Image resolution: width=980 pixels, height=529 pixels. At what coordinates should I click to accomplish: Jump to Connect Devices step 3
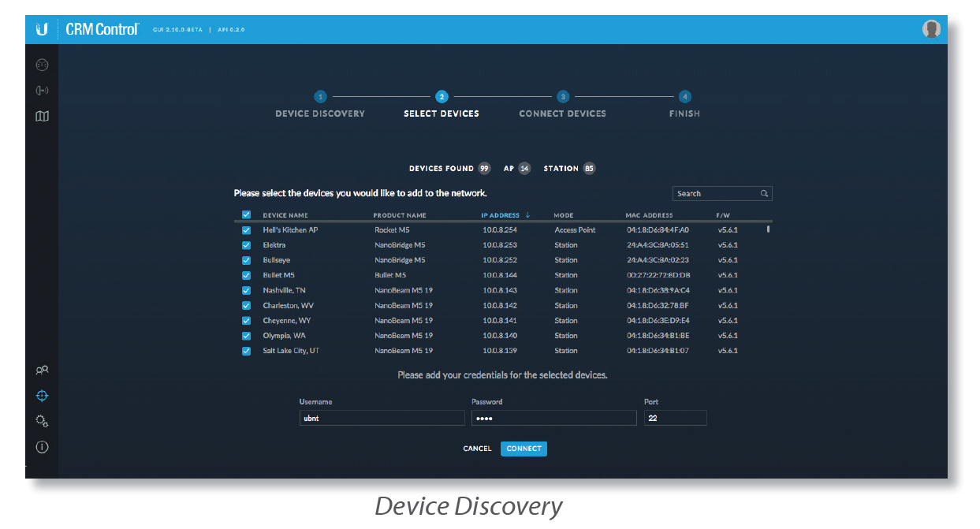point(563,97)
